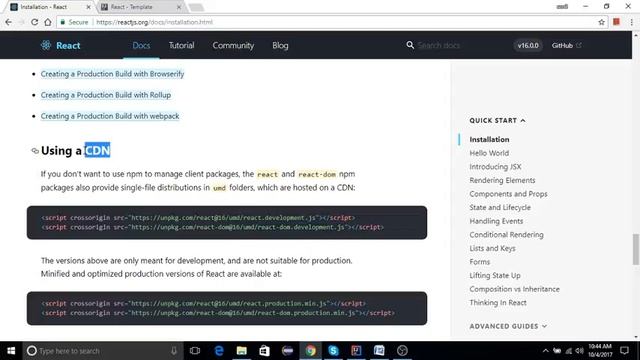Open Creating a Production Build with webpack

coord(110,116)
